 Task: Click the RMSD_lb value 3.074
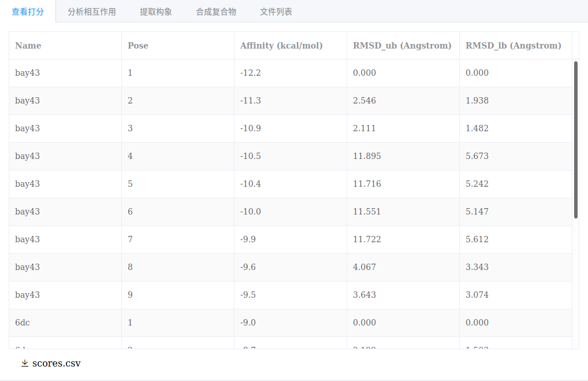[x=477, y=295]
